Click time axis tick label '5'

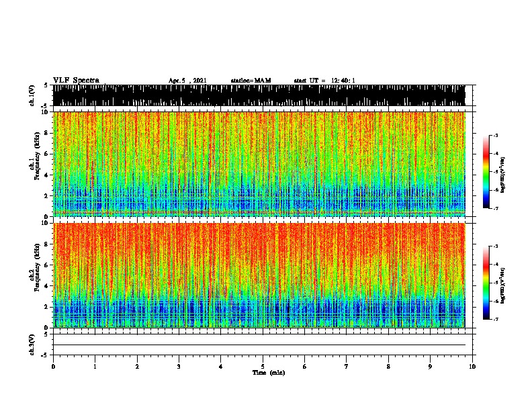[263, 367]
